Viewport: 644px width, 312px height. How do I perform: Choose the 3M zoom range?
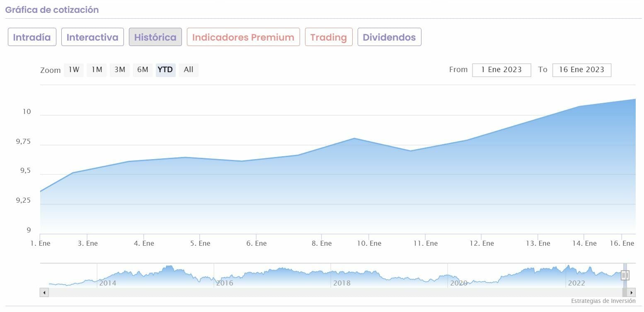[x=120, y=70]
